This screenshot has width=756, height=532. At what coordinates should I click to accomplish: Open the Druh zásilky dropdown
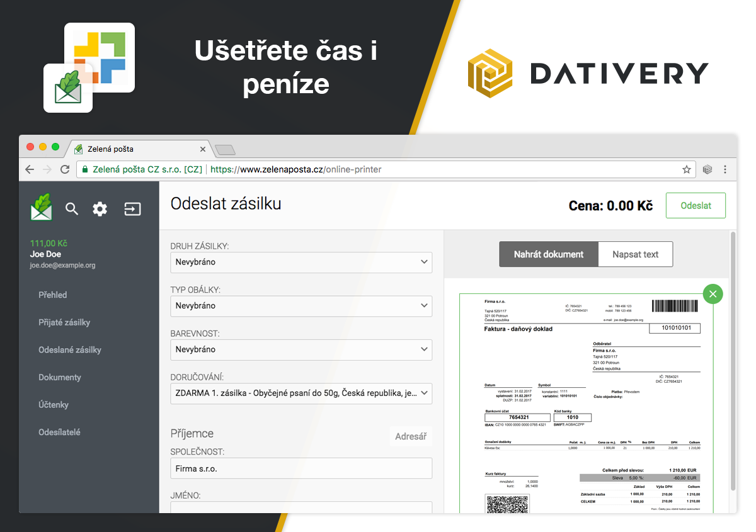(x=301, y=262)
